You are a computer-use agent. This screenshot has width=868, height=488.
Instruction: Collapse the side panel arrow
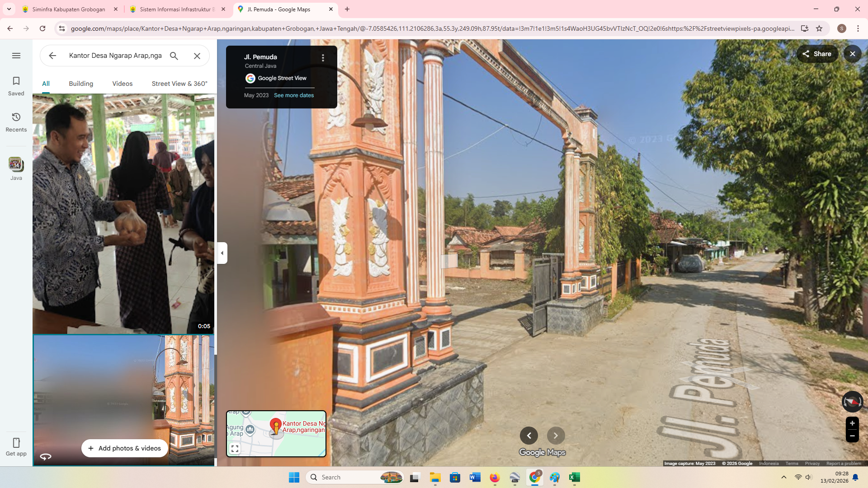point(222,253)
